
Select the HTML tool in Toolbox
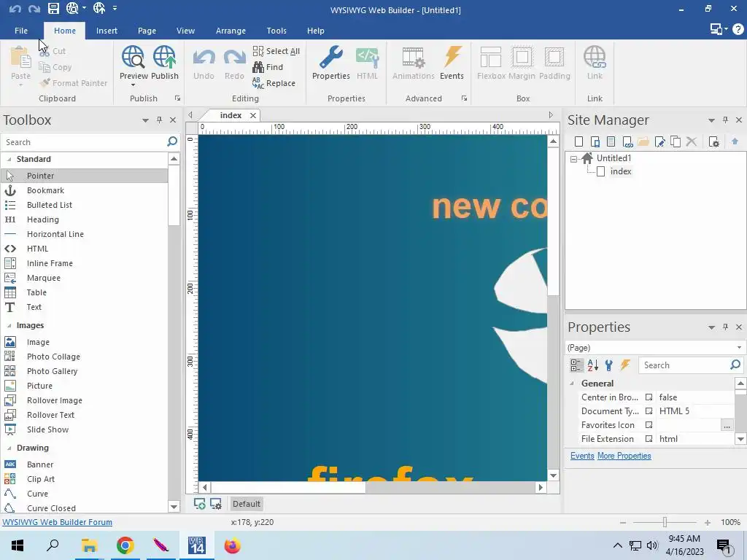tap(85, 249)
